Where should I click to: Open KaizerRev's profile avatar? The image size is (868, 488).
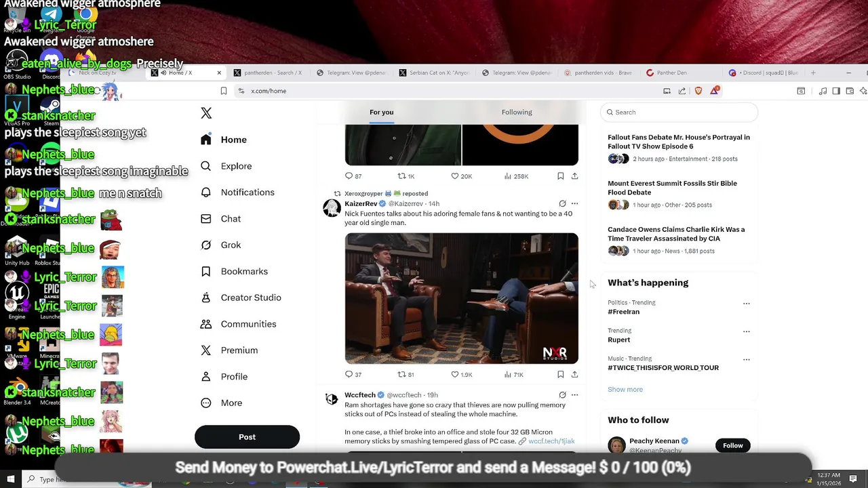(x=332, y=207)
